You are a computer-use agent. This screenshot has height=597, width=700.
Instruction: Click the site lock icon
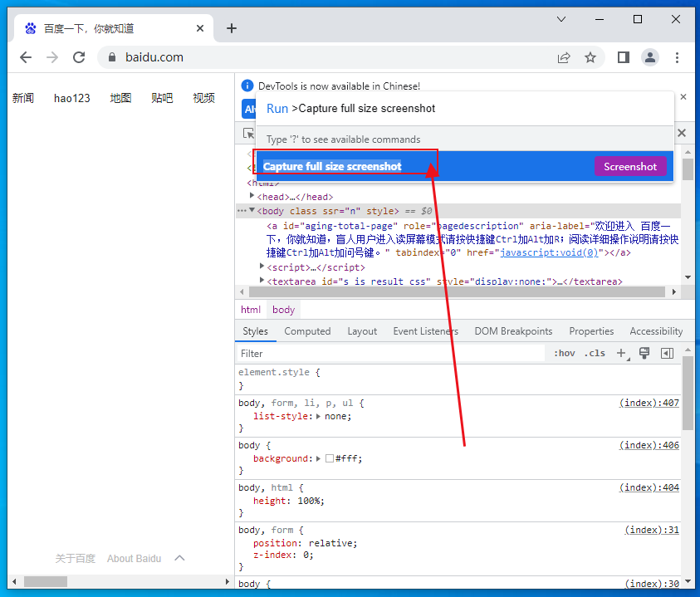coord(112,57)
